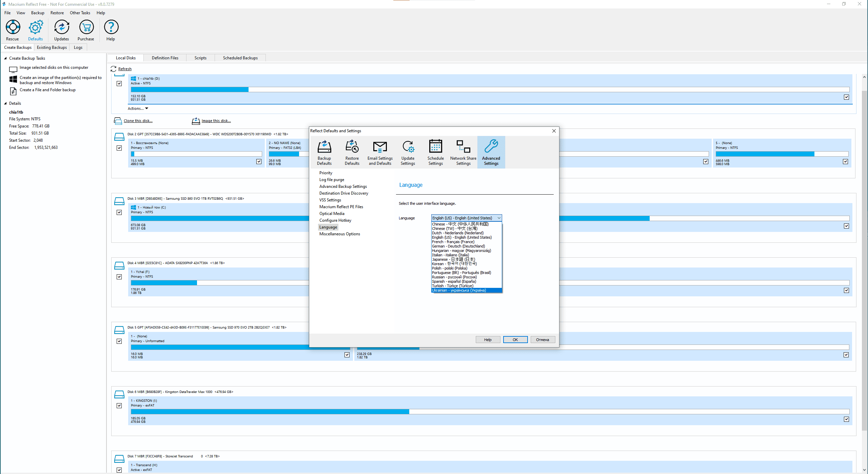Open the Updates toolbar icon
868x474 pixels.
point(61,27)
